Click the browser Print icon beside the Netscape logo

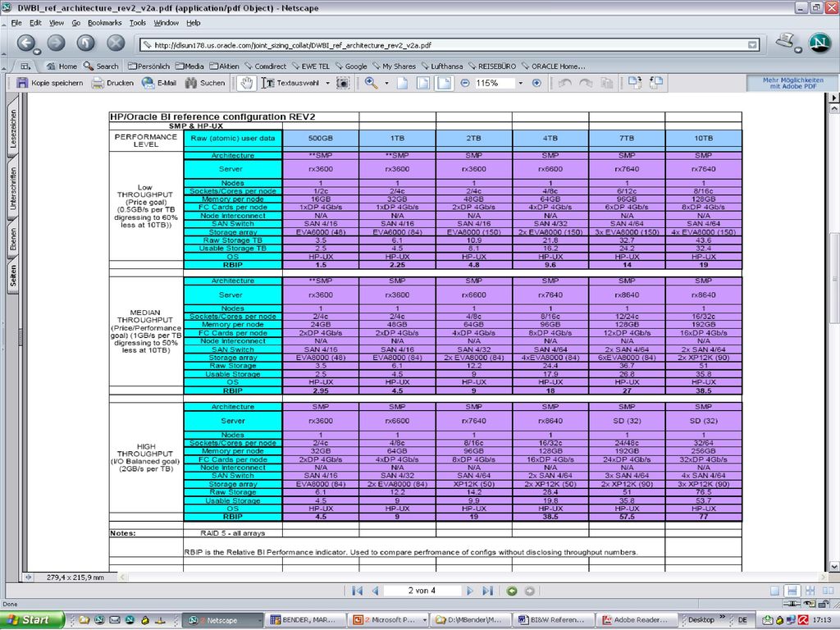(x=785, y=40)
